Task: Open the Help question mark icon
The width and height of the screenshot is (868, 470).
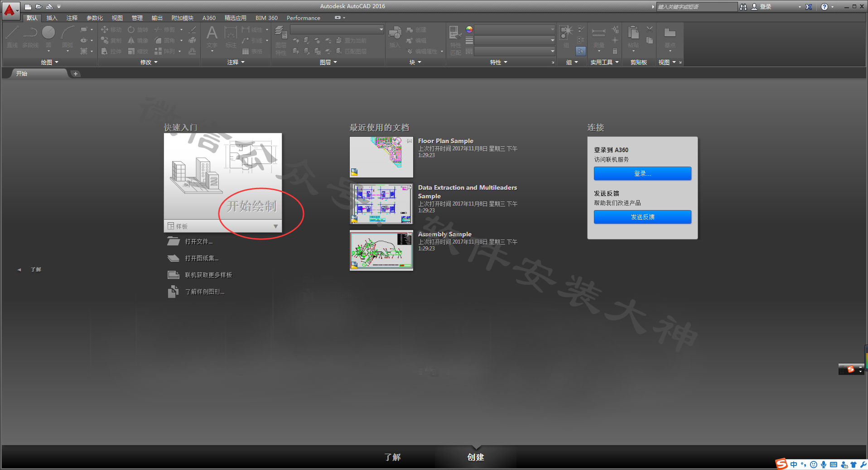Action: (825, 7)
